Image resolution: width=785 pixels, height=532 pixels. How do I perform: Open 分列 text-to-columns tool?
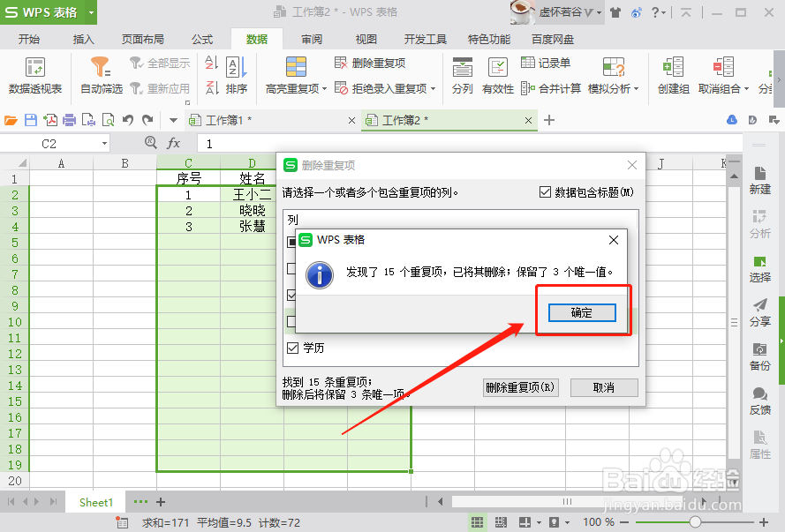462,75
